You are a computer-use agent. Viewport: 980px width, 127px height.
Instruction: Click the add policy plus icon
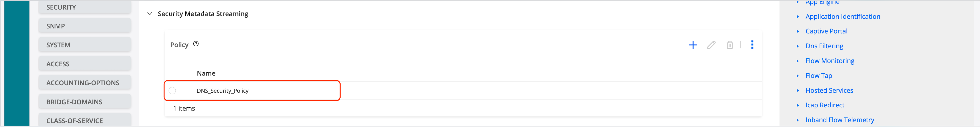693,45
